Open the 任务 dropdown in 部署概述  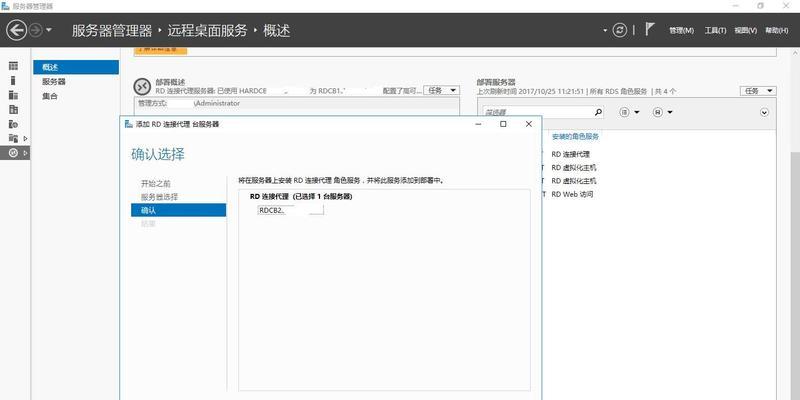(x=441, y=90)
